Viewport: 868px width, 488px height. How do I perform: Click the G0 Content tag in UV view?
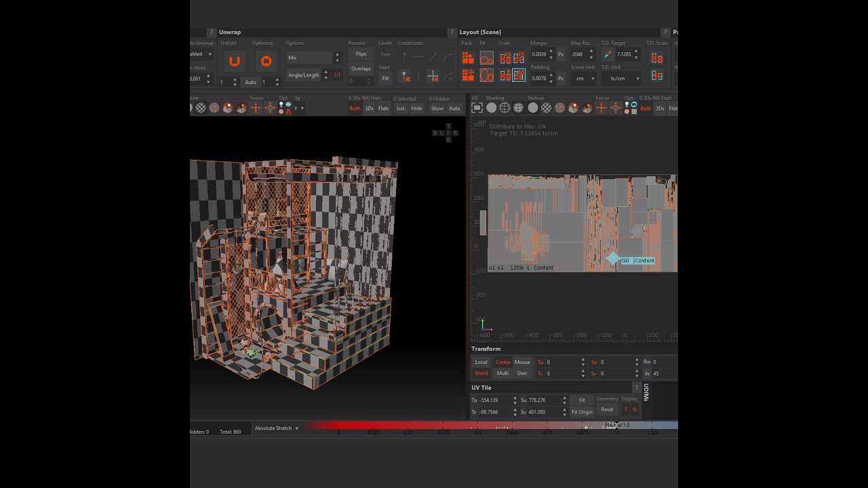[637, 260]
